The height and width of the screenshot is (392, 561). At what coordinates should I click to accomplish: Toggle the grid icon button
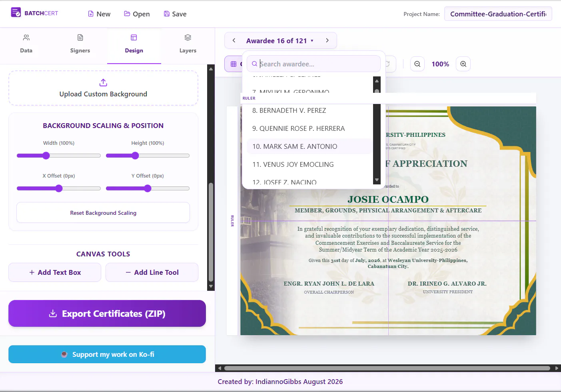234,64
